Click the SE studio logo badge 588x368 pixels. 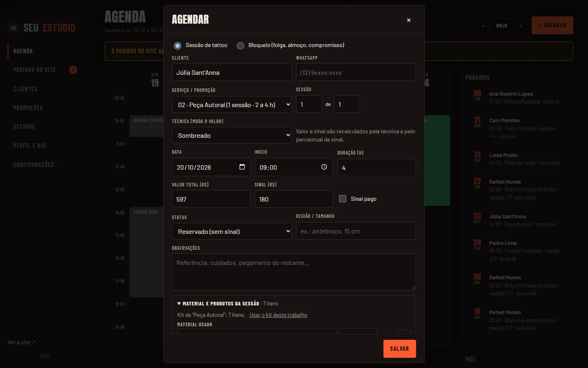(x=14, y=28)
